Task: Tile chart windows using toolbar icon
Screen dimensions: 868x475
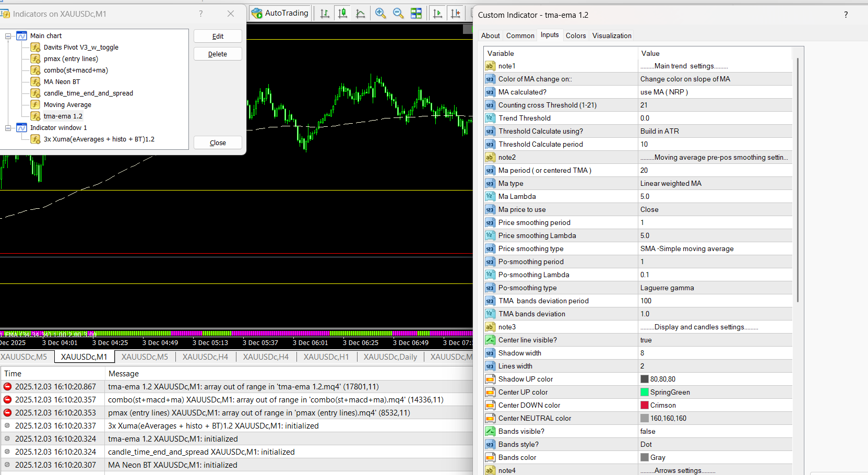Action: tap(416, 14)
